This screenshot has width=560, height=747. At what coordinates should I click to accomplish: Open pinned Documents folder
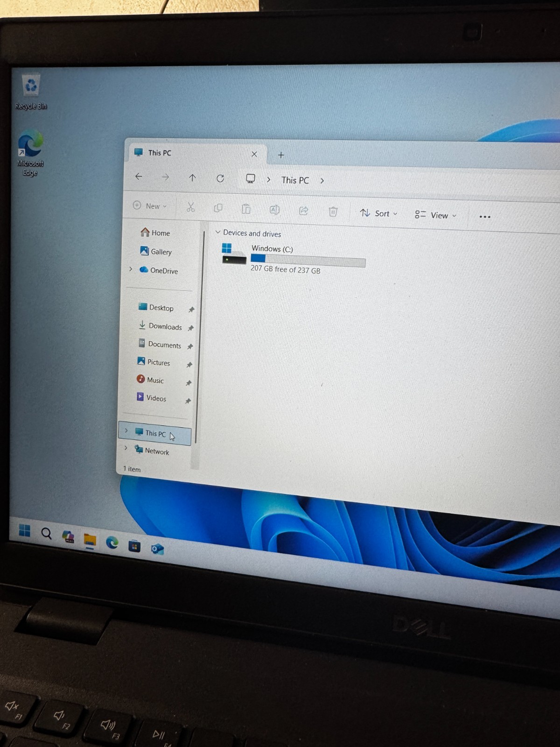coord(159,345)
